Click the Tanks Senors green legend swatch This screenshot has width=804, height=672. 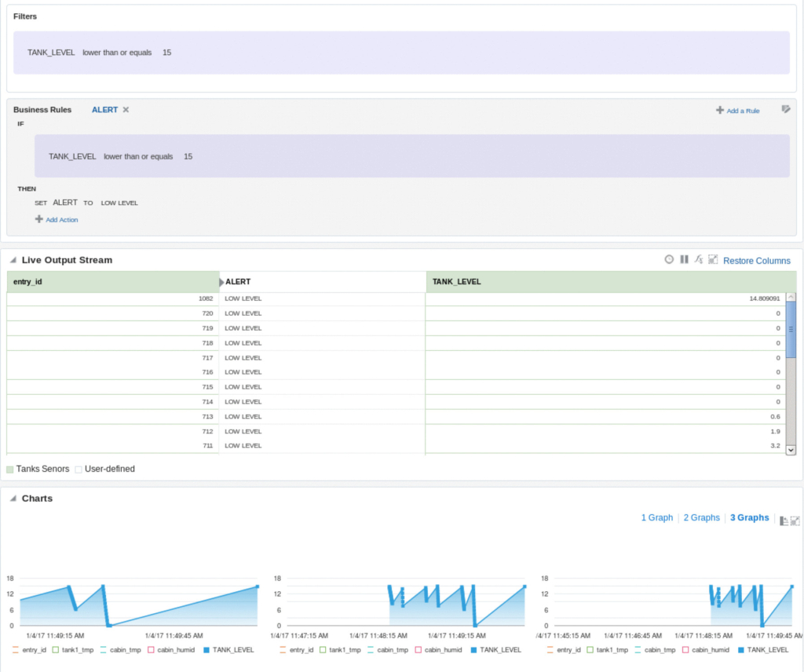pos(9,469)
